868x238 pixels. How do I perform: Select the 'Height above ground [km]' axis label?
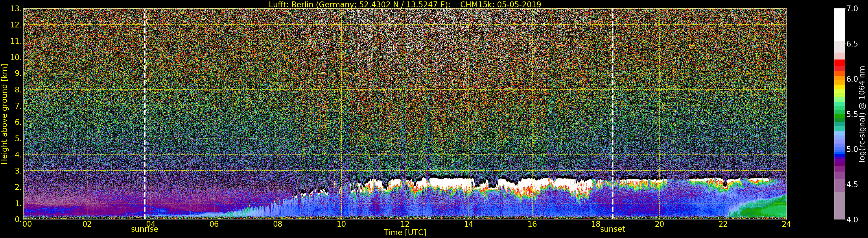click(4, 114)
